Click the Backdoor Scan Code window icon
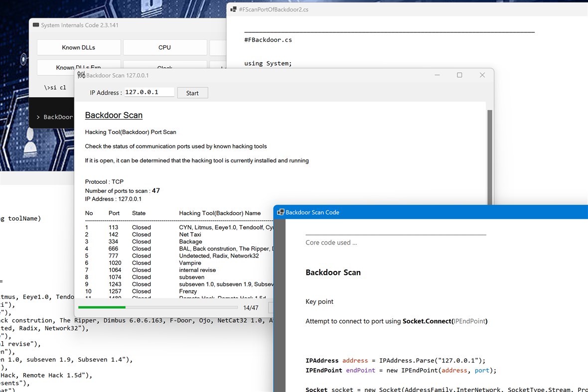This screenshot has height=392, width=588. click(280, 212)
